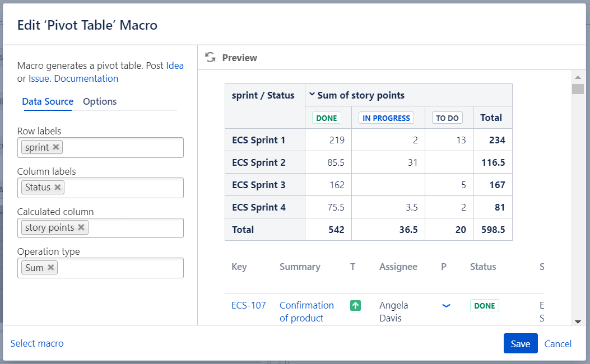
Task: Click the Preview refresh icon
Action: click(x=210, y=57)
